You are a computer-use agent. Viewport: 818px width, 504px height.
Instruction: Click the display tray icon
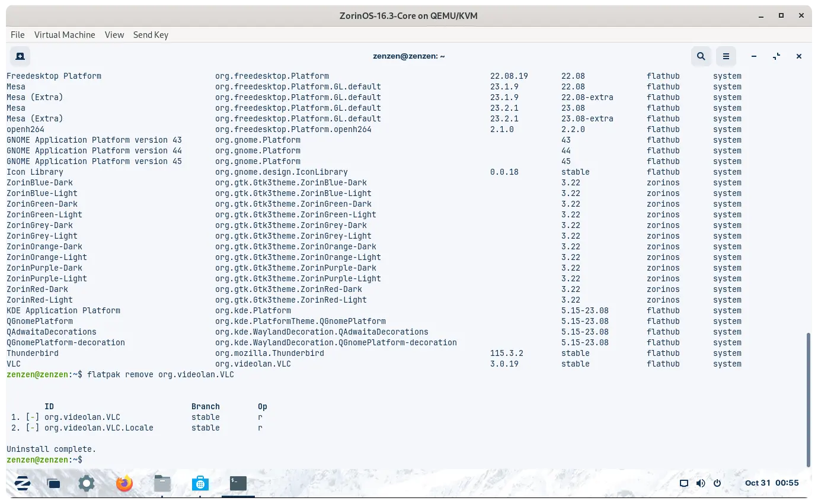click(684, 483)
